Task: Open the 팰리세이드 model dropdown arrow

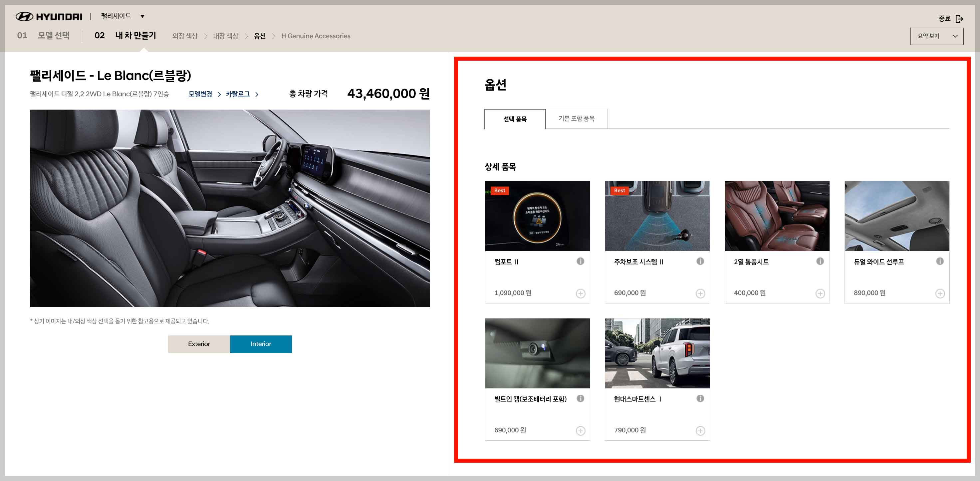Action: point(142,16)
